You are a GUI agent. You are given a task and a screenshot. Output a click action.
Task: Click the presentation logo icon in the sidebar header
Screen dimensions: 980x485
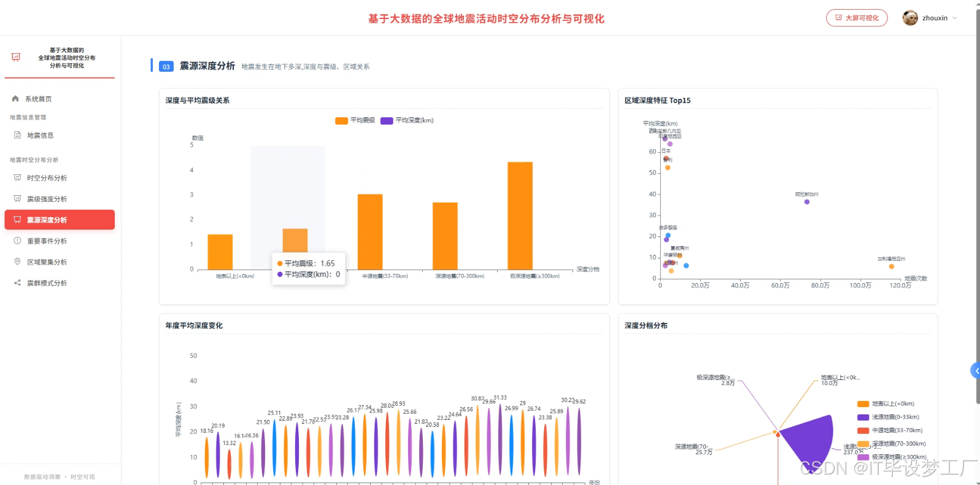click(16, 57)
